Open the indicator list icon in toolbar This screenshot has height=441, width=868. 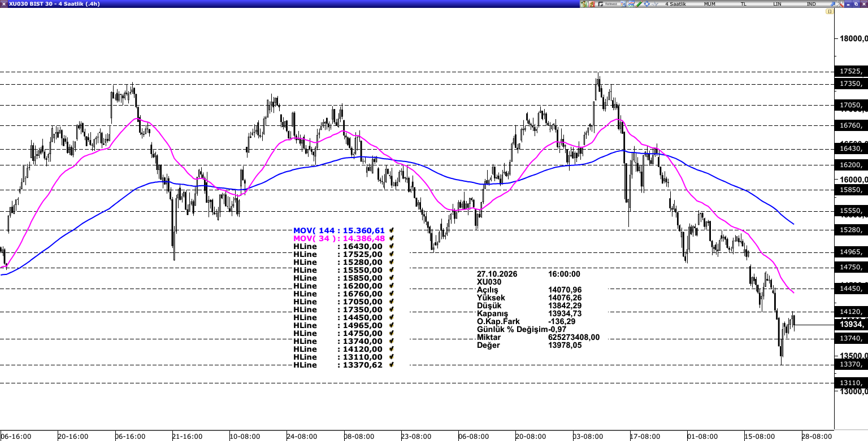[x=623, y=4]
